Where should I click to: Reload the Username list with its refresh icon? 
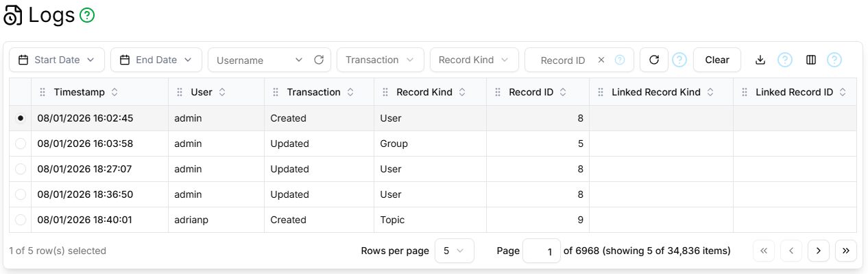click(x=319, y=60)
